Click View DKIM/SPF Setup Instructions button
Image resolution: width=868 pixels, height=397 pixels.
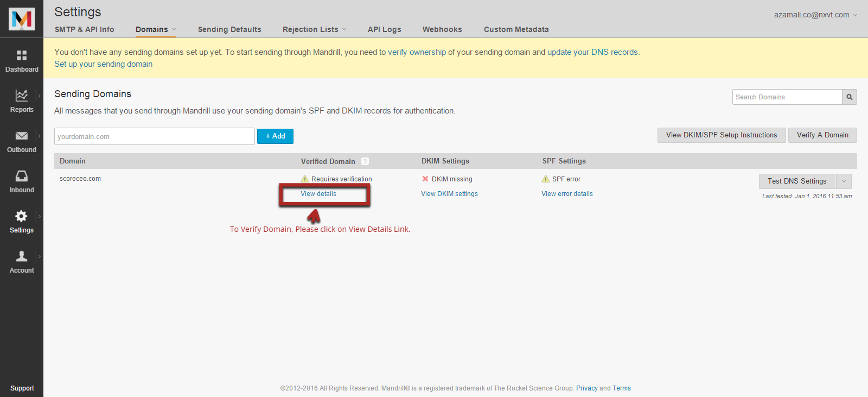point(722,135)
